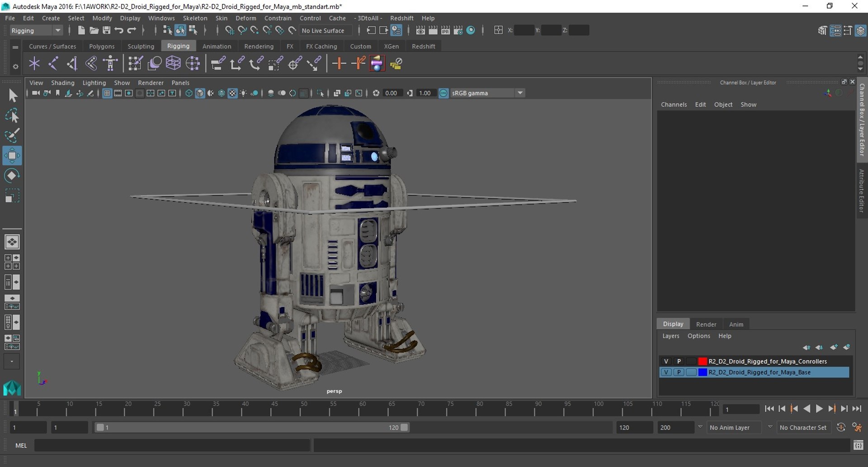
Task: Activate the Scale tool
Action: pyautogui.click(x=12, y=195)
